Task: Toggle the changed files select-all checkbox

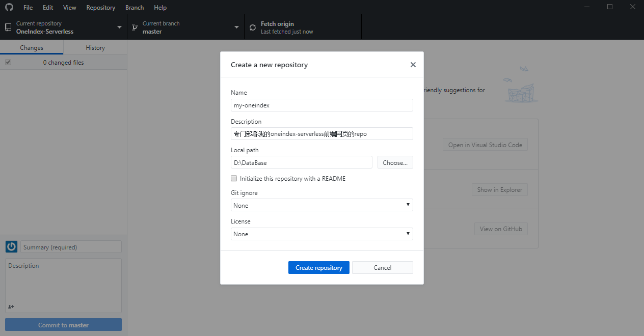Action: tap(8, 62)
